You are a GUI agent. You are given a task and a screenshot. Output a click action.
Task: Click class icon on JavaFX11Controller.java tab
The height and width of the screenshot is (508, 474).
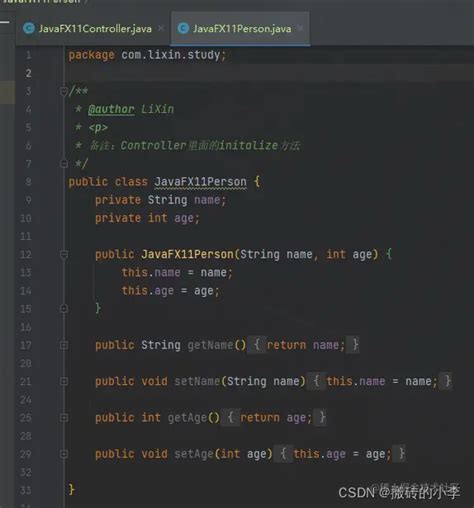click(29, 28)
